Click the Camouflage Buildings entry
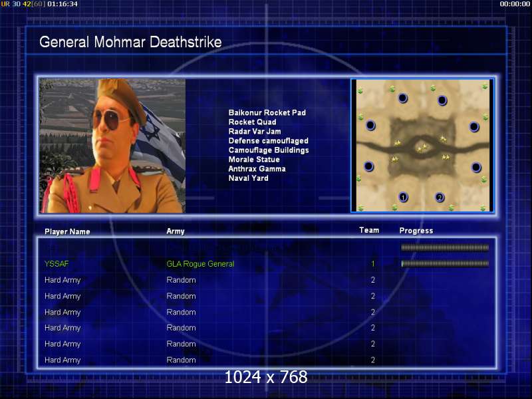Viewport: 532px width, 399px height. coord(269,150)
